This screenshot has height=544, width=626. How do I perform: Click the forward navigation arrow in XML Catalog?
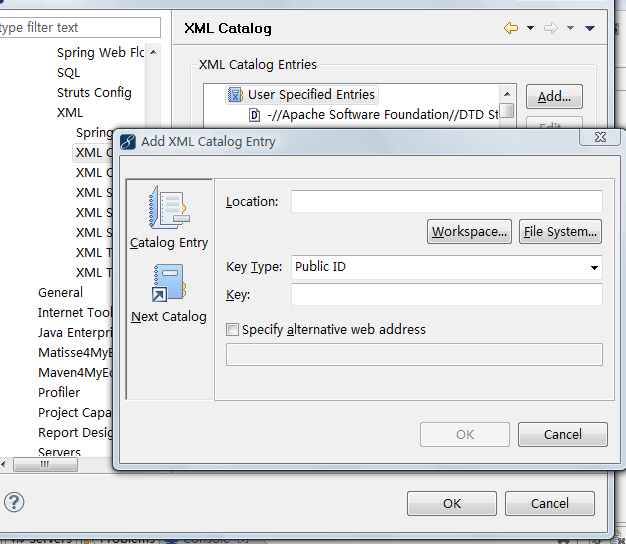pyautogui.click(x=551, y=28)
